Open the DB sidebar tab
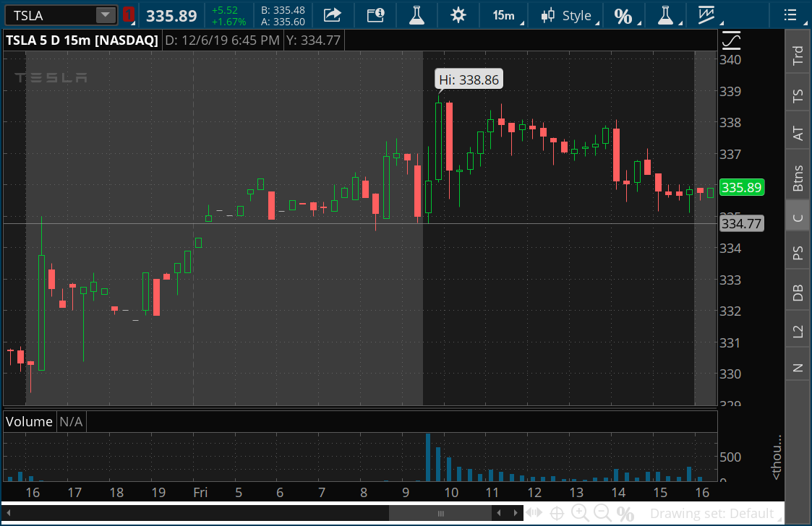 tap(798, 292)
